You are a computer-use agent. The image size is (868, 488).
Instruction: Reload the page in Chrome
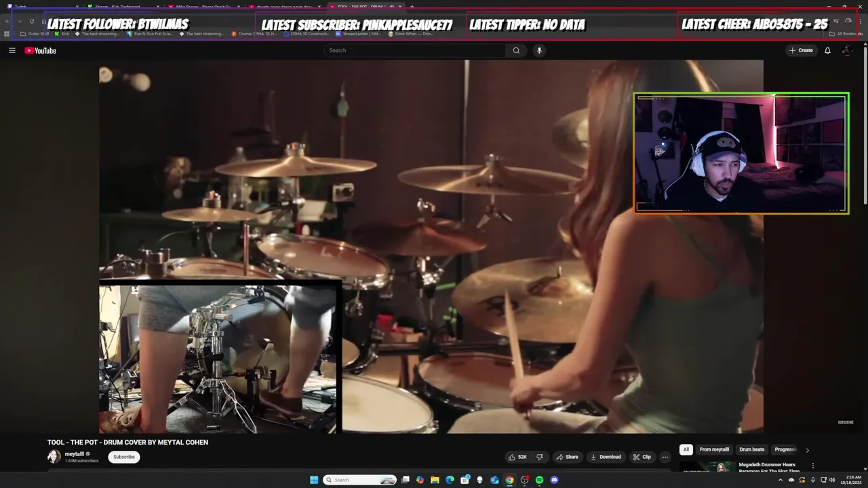pos(31,21)
